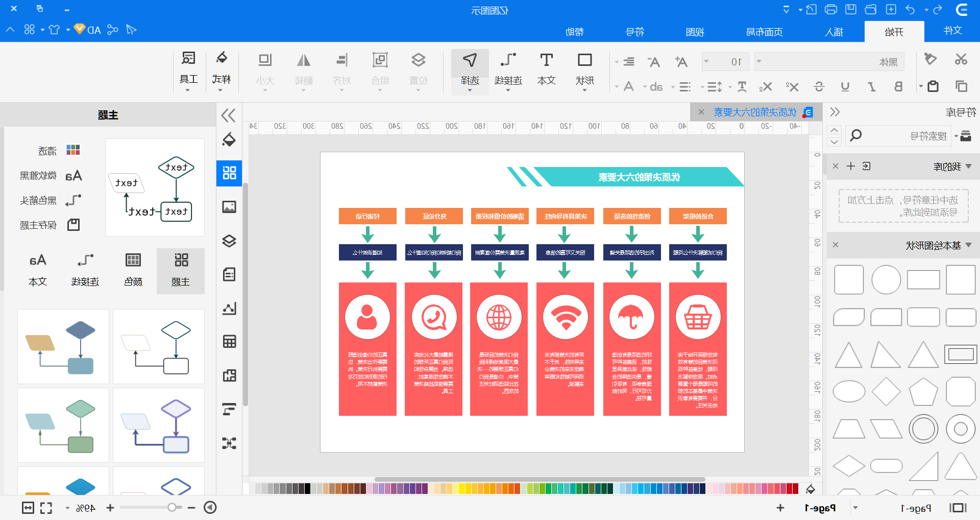
Task: Activate the 选择 select pointer tool
Action: pos(470,71)
